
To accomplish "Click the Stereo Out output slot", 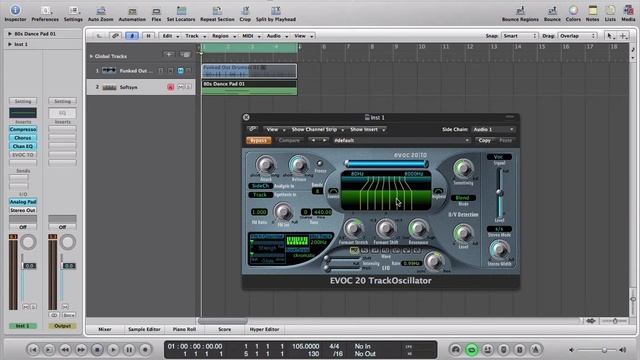I will coord(23,210).
